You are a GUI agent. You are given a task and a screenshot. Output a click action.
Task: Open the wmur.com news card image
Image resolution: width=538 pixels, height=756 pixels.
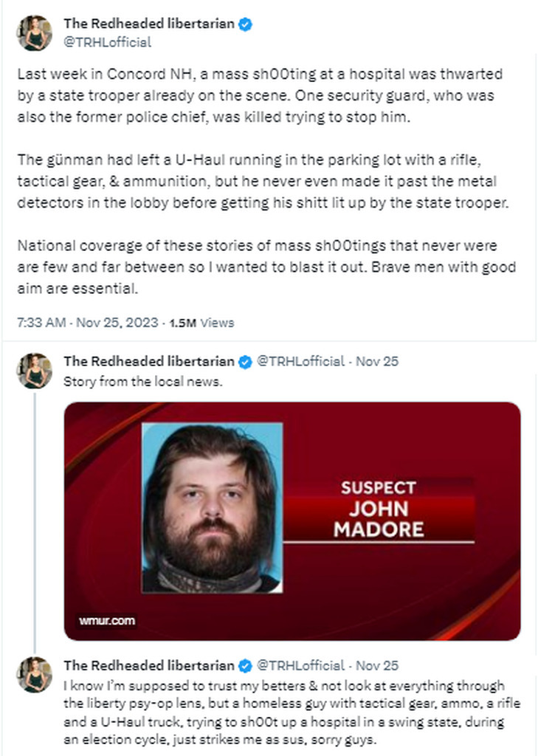(292, 521)
